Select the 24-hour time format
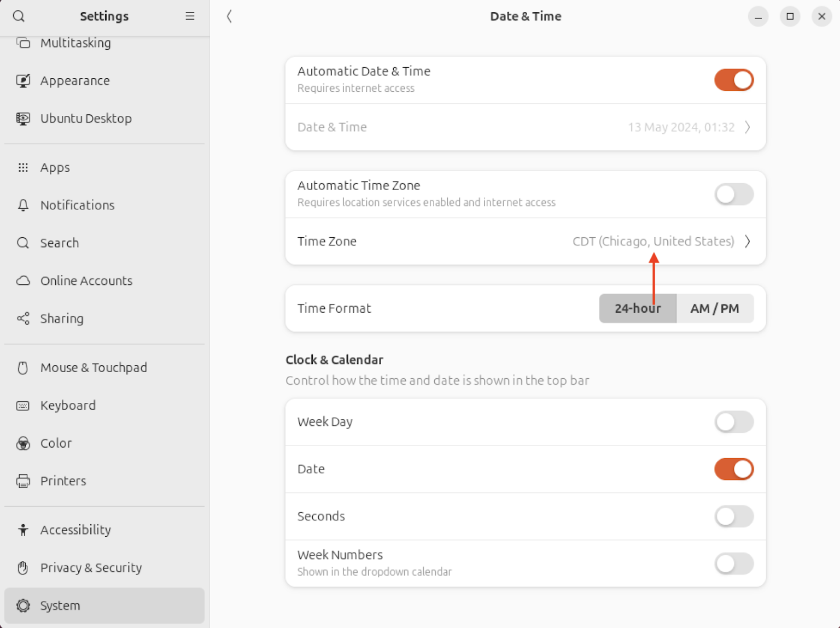Viewport: 840px width, 628px height. (x=637, y=308)
